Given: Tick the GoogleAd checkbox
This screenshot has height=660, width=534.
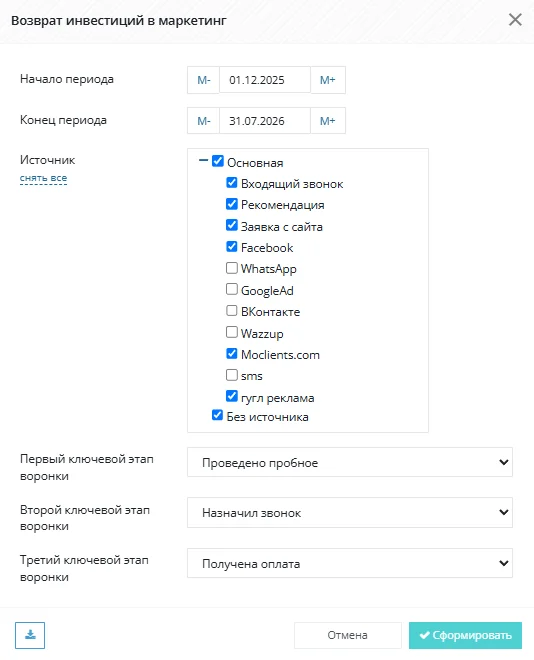Looking at the screenshot, I should click(232, 289).
